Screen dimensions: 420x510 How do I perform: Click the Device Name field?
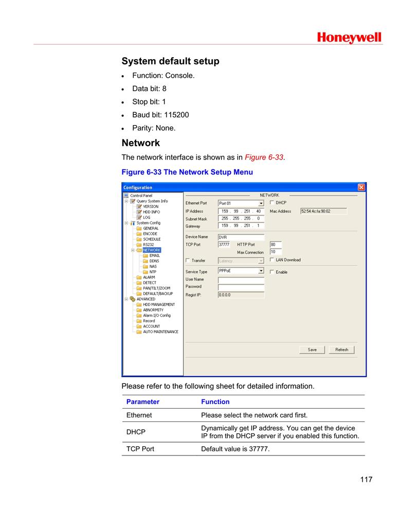(x=241, y=237)
